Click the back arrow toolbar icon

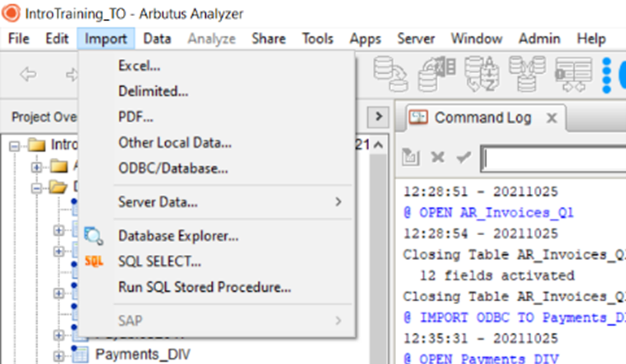[x=28, y=74]
